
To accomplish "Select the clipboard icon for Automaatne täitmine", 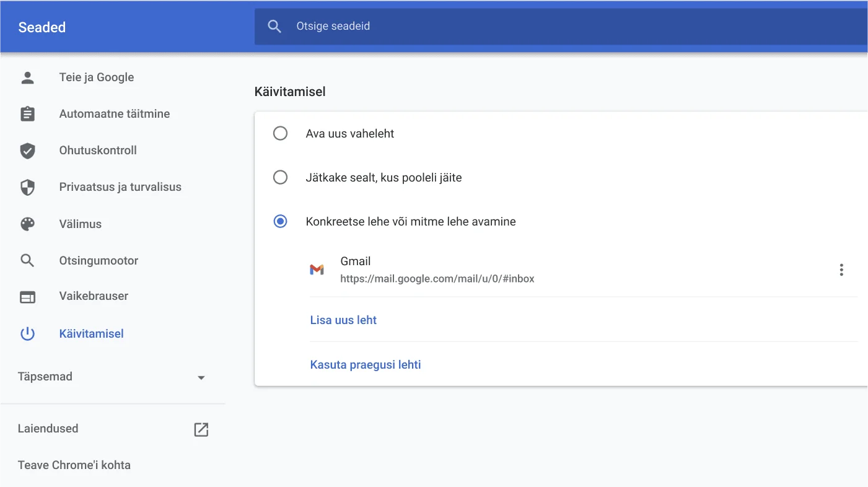I will tap(27, 113).
